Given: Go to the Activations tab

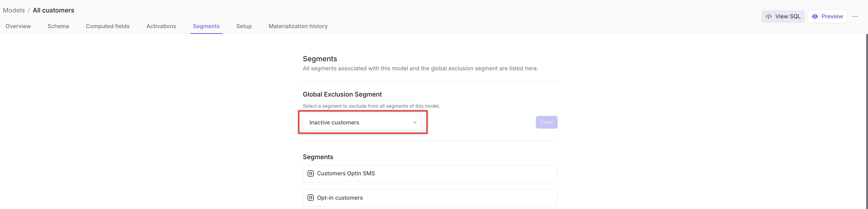Looking at the screenshot, I should (x=161, y=26).
